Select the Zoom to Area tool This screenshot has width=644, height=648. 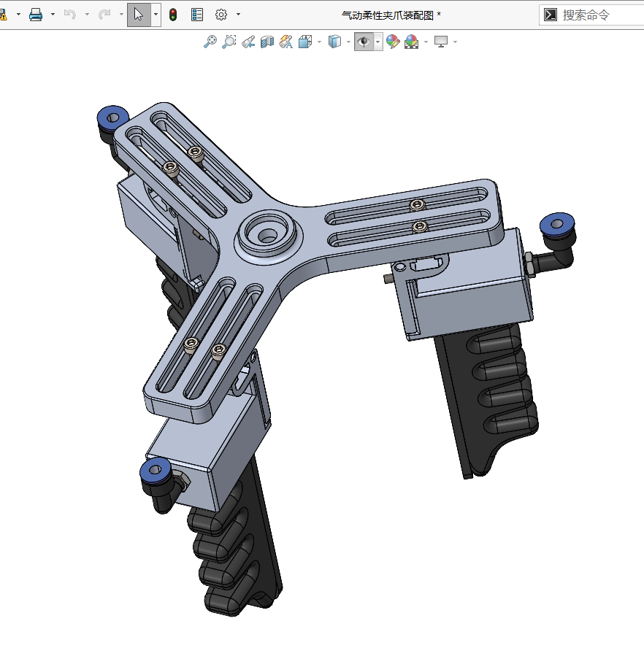(x=229, y=42)
